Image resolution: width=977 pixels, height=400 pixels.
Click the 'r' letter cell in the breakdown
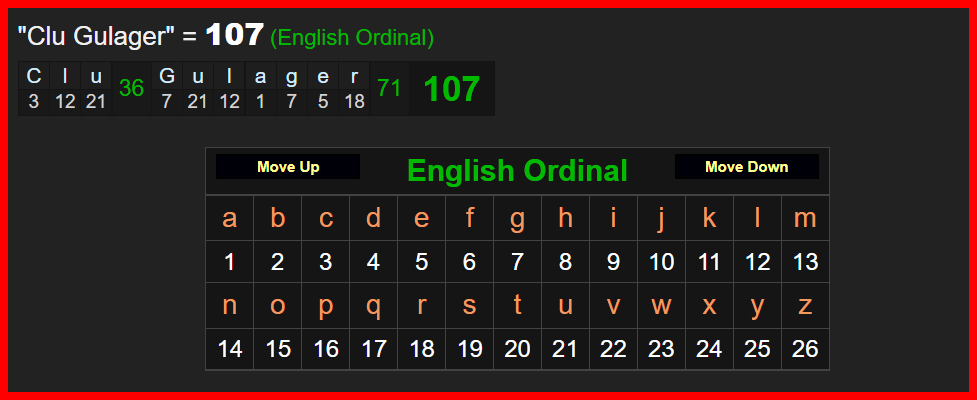pyautogui.click(x=354, y=76)
